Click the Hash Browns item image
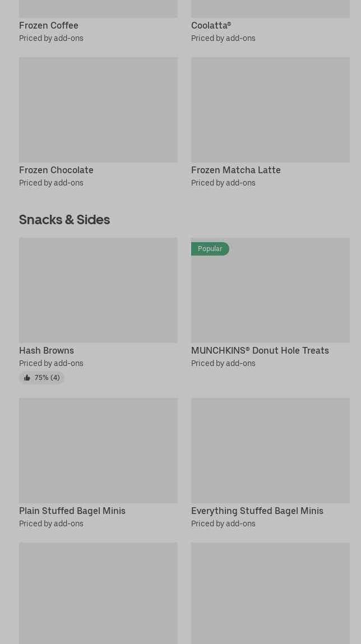361x644 pixels. pyautogui.click(x=98, y=290)
